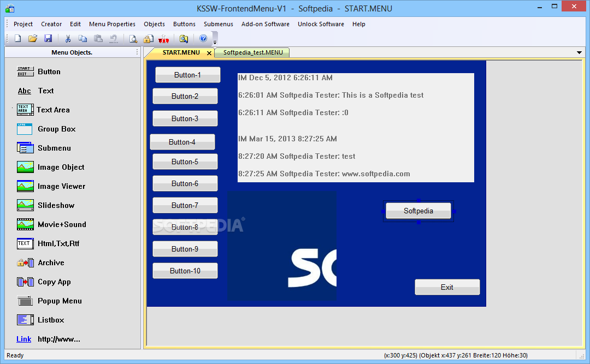The image size is (590, 364).
Task: Select the Listbox object
Action: 40,320
